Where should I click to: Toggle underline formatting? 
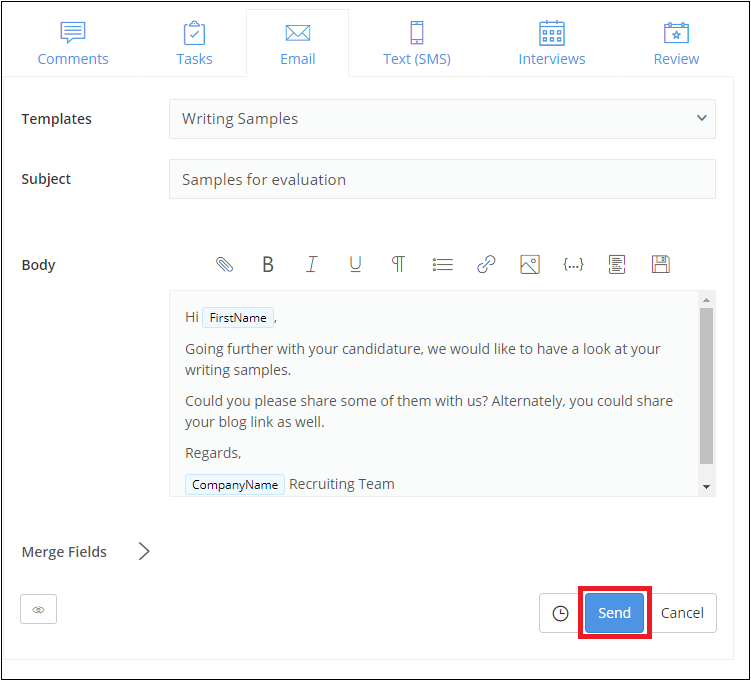pyautogui.click(x=355, y=265)
